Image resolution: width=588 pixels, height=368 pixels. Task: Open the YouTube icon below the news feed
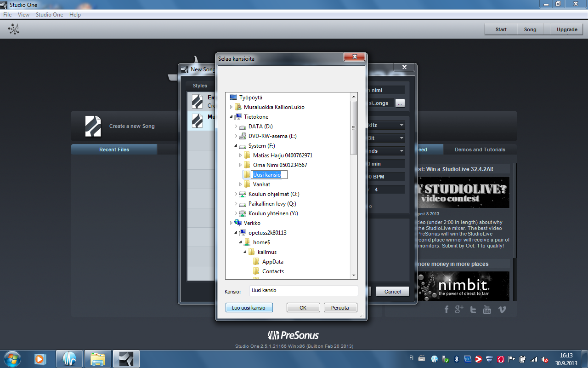(x=487, y=310)
